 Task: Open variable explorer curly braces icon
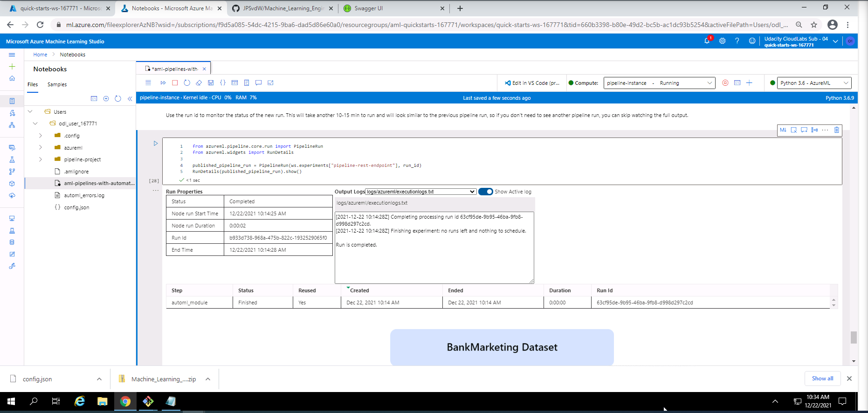(x=223, y=83)
